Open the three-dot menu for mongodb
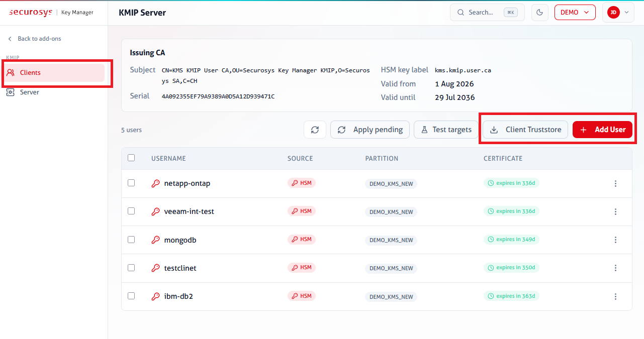Image resolution: width=644 pixels, height=339 pixels. pos(615,240)
